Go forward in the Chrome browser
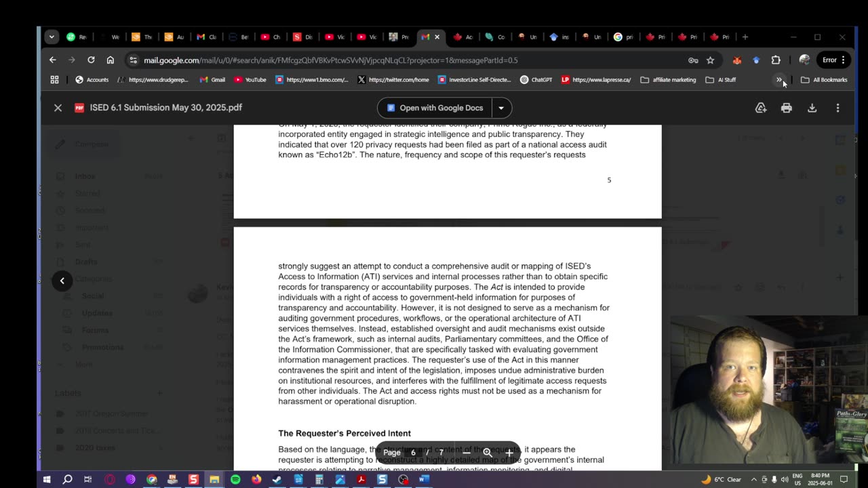The image size is (868, 488). point(72,60)
